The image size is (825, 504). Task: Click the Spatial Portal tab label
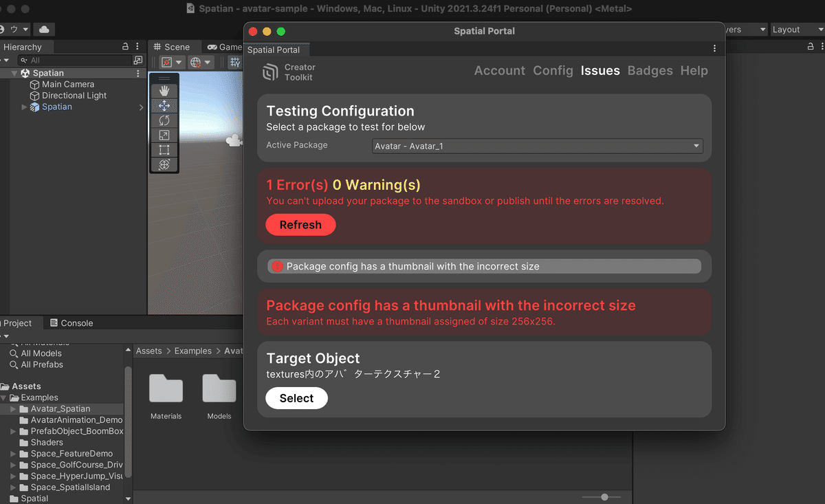pos(274,50)
